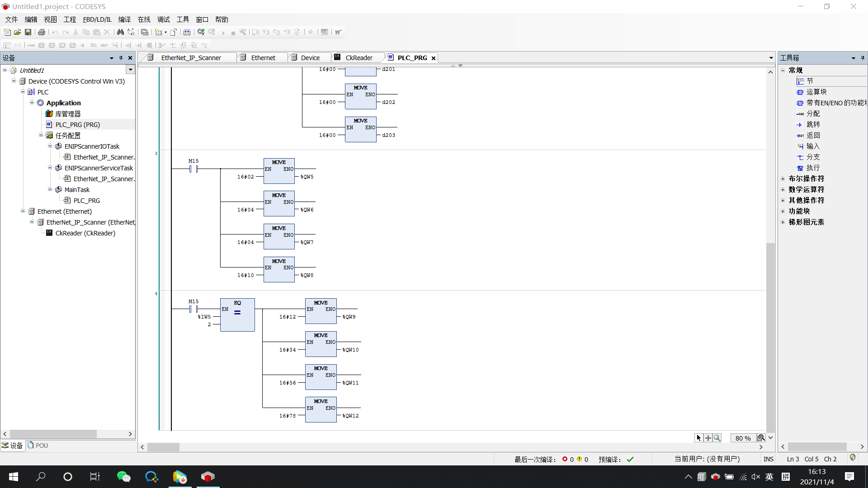The image size is (868, 488).
Task: Click the wrench tools icon in toolbar
Action: [x=243, y=32]
